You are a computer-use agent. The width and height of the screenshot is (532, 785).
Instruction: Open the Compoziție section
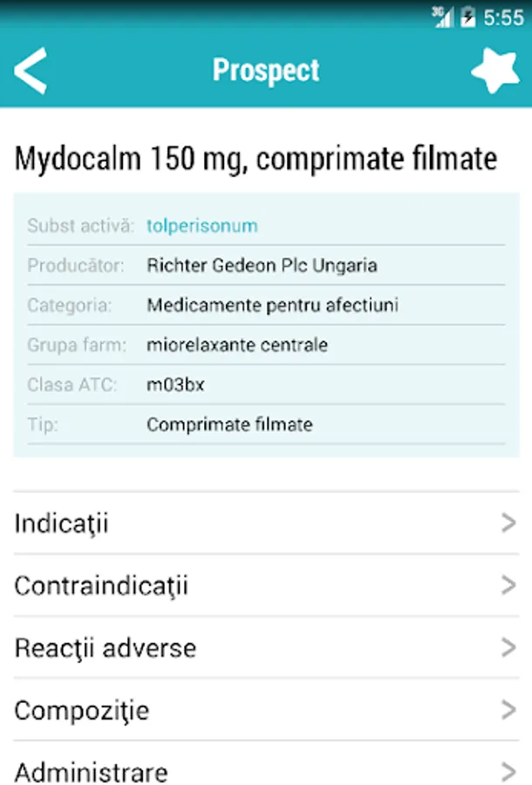[266, 709]
